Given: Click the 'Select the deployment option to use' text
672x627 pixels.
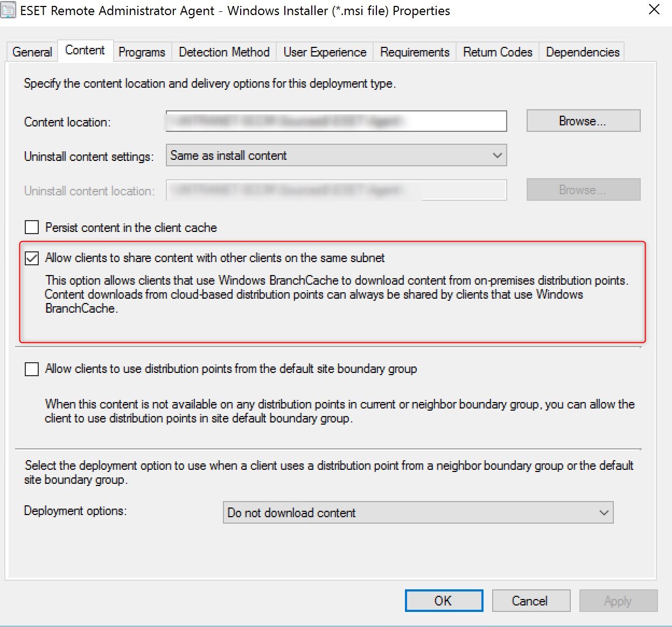Looking at the screenshot, I should coord(328,473).
